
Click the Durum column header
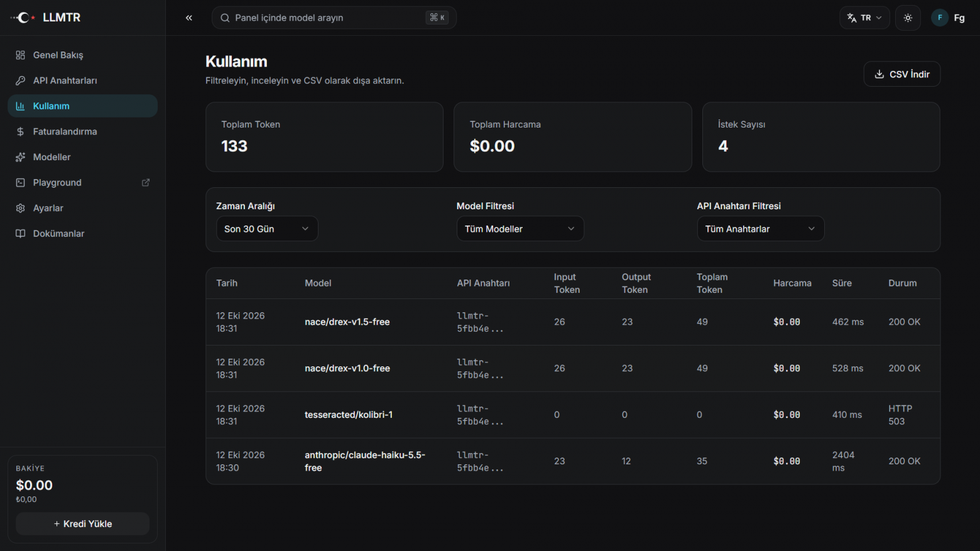point(902,283)
